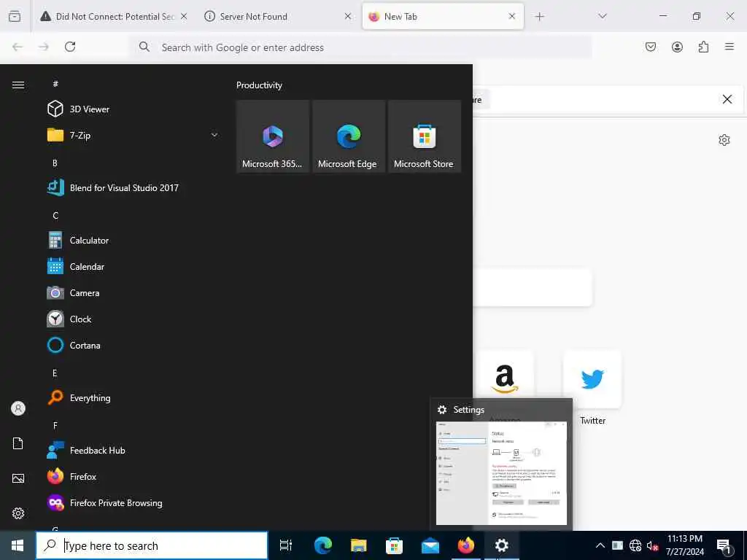The image size is (747, 560).
Task: Jump to the letter C section header
Action: coord(55,215)
